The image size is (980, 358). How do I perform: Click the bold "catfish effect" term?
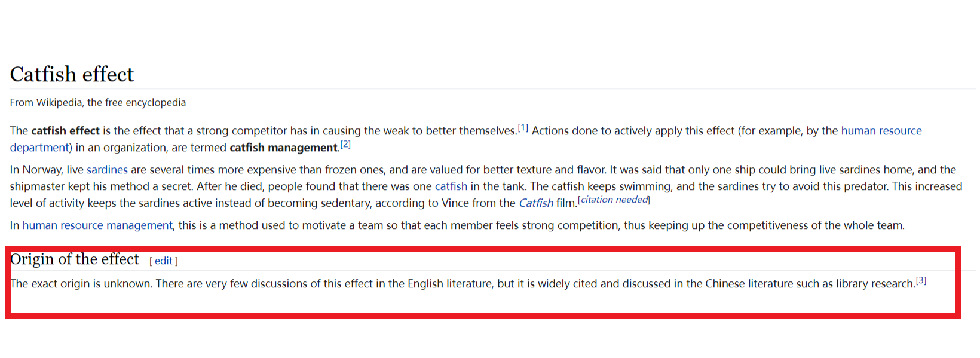click(65, 131)
